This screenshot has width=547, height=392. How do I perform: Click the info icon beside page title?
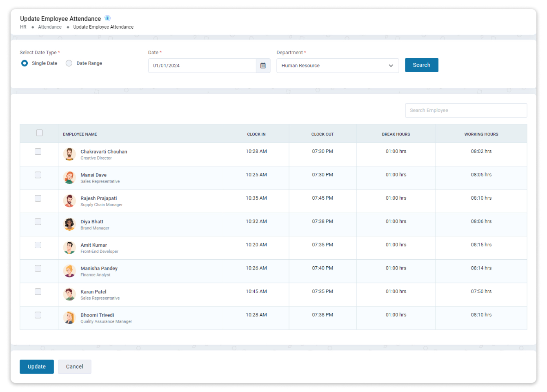pyautogui.click(x=107, y=18)
